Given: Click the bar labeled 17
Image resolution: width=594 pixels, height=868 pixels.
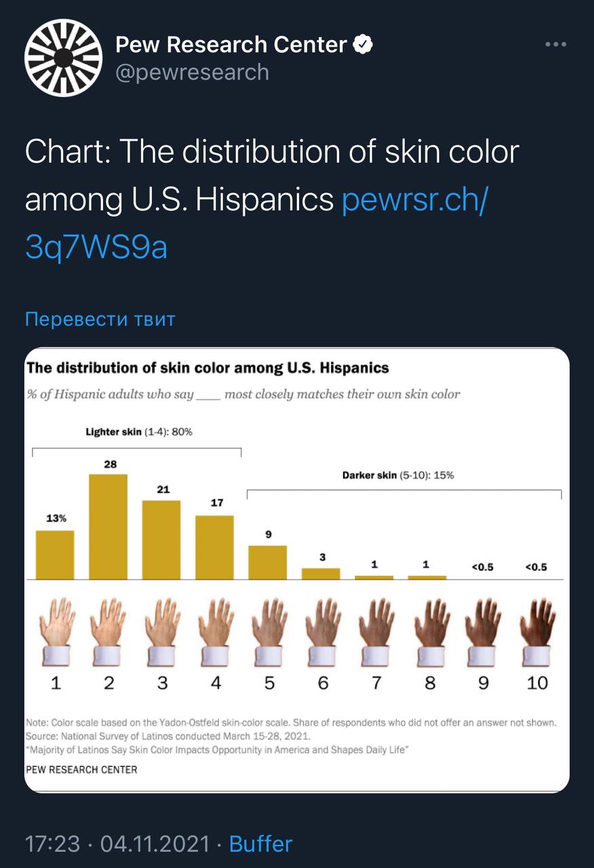Looking at the screenshot, I should [x=215, y=547].
